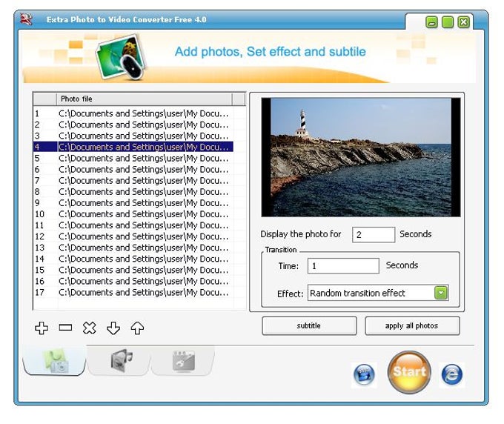Click Random transition effect combo text

(x=357, y=293)
